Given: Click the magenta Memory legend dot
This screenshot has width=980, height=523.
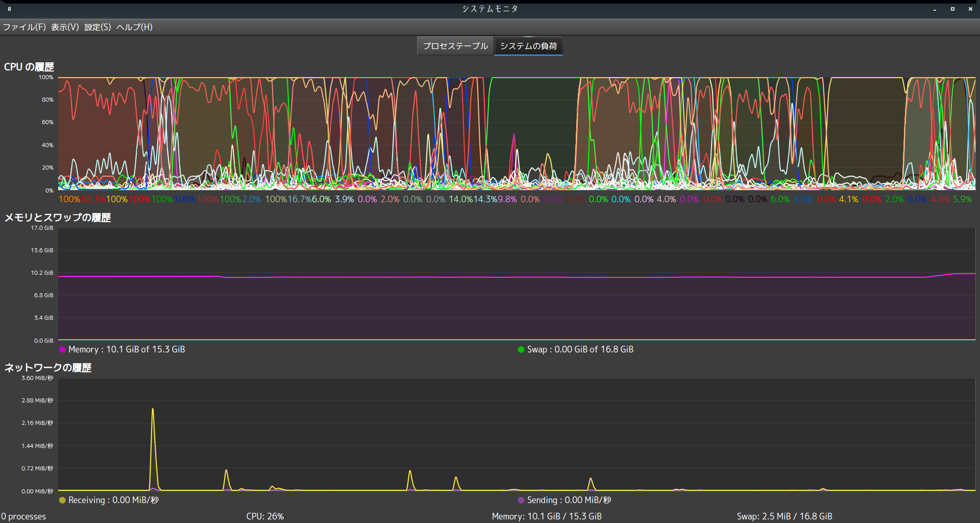Looking at the screenshot, I should tap(62, 350).
